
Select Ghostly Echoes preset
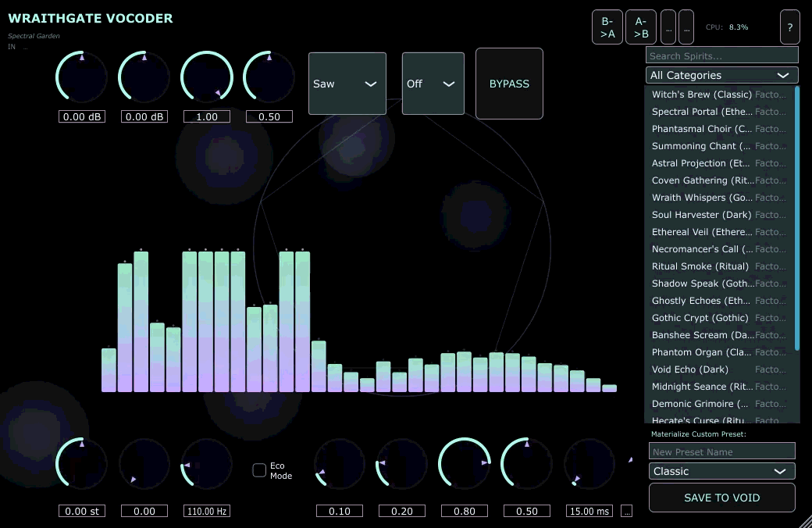(x=720, y=301)
